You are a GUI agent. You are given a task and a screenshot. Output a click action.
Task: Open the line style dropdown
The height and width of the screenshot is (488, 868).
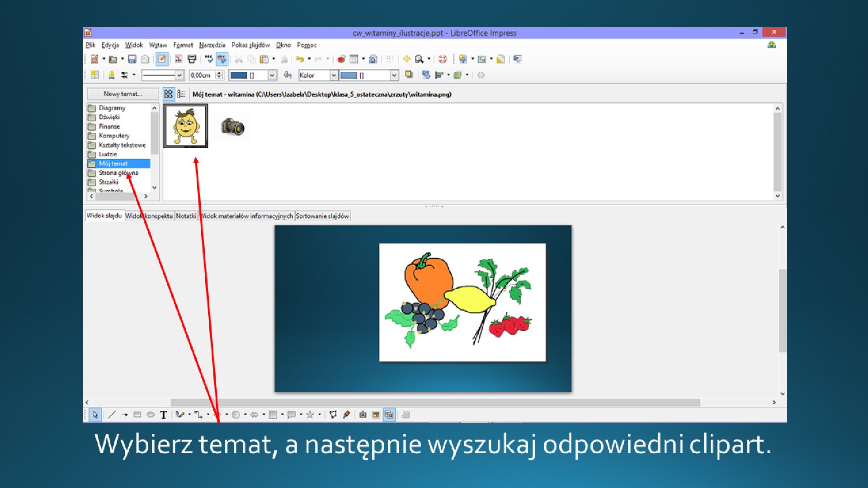(x=179, y=75)
